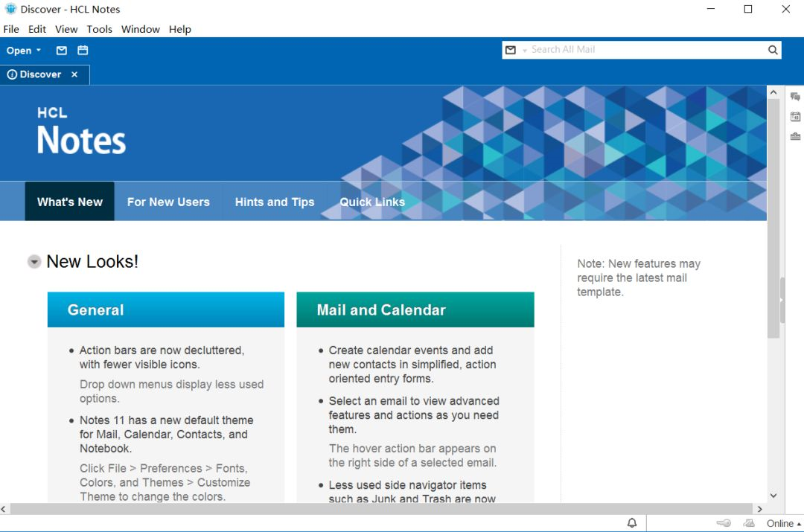
Task: Click 'Less used side navigator items' text
Action: pos(408,485)
